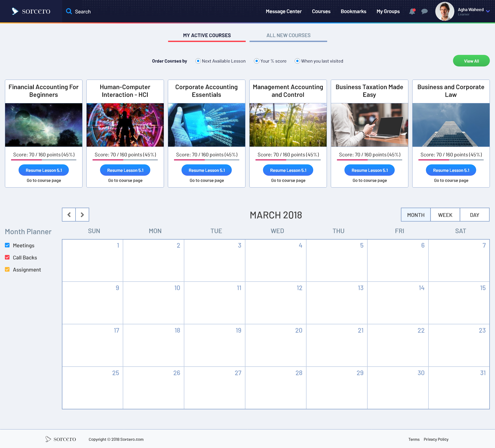Viewport: 495px width, 448px height.
Task: Open the chat bubble icon
Action: [x=424, y=12]
